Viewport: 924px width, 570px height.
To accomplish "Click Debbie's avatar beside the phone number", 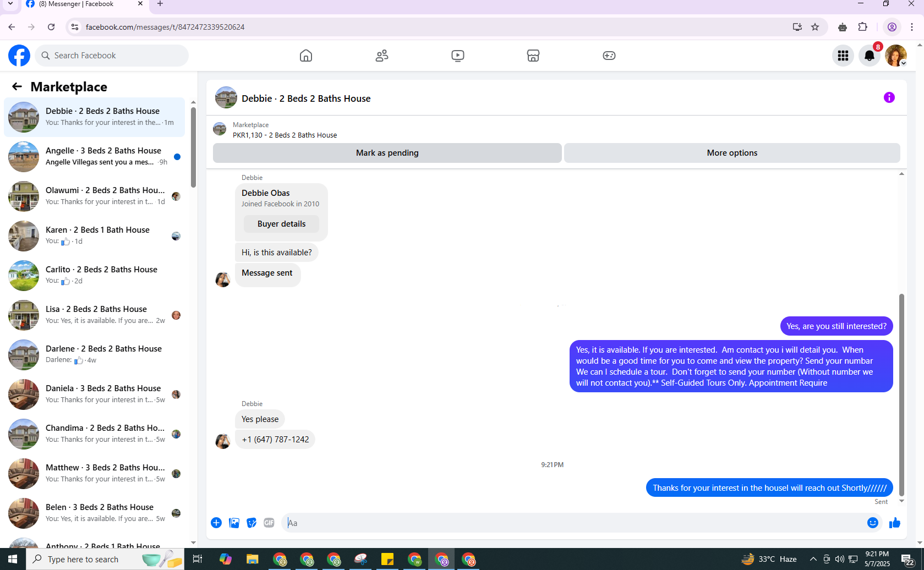I will coord(223,441).
